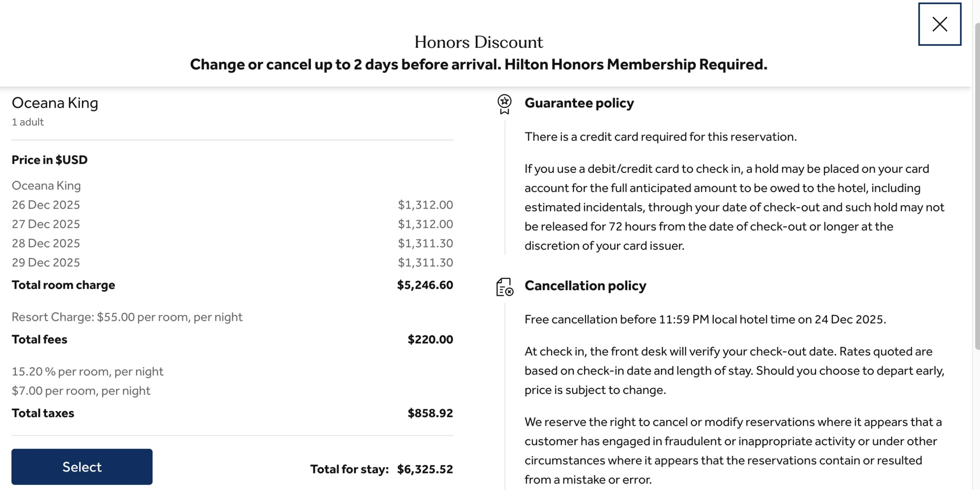Click the Total room charge value
This screenshot has width=980, height=490.
[425, 285]
